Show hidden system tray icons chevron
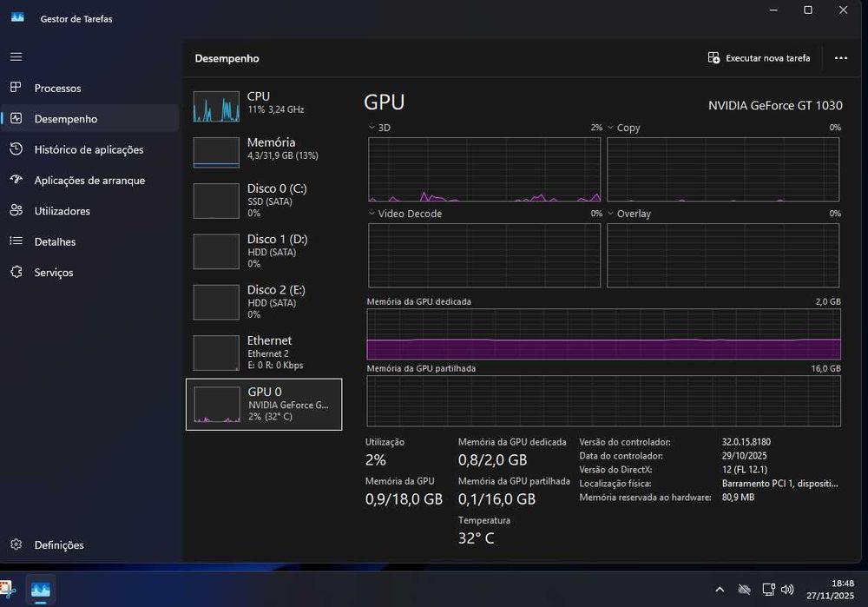868x607 pixels. pyautogui.click(x=720, y=590)
